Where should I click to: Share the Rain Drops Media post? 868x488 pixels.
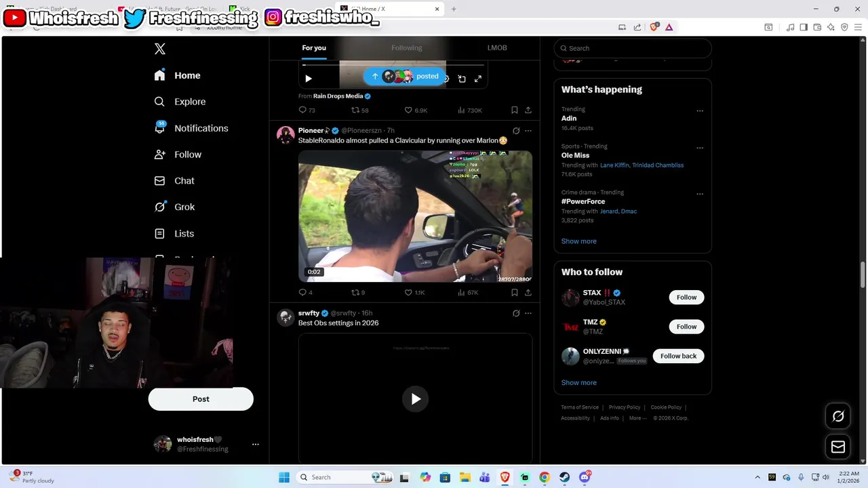pyautogui.click(x=528, y=110)
